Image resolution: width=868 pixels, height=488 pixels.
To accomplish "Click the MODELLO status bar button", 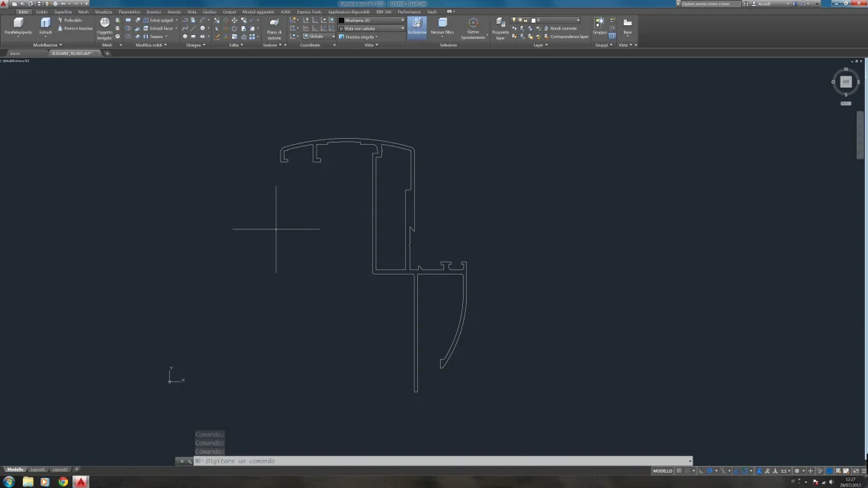I will pyautogui.click(x=663, y=471).
